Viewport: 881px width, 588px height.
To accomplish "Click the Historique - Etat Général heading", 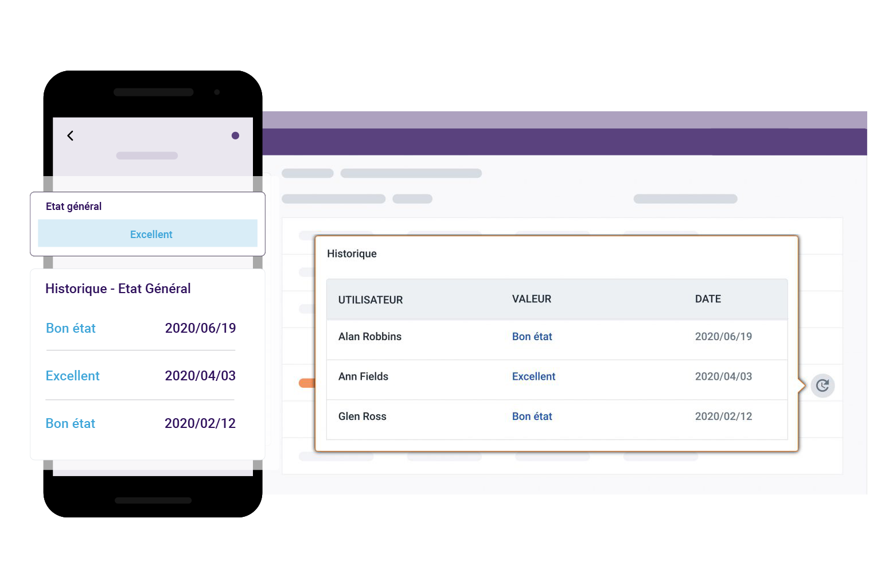I will point(118,289).
